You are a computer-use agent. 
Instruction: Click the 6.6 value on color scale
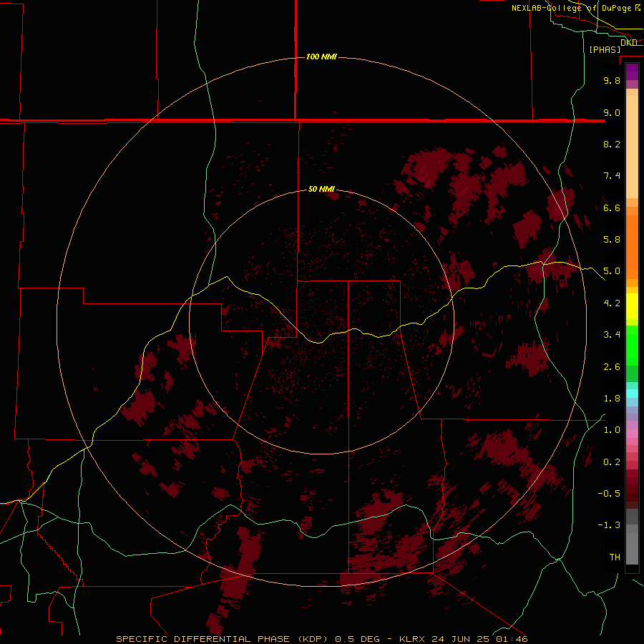[x=612, y=208]
